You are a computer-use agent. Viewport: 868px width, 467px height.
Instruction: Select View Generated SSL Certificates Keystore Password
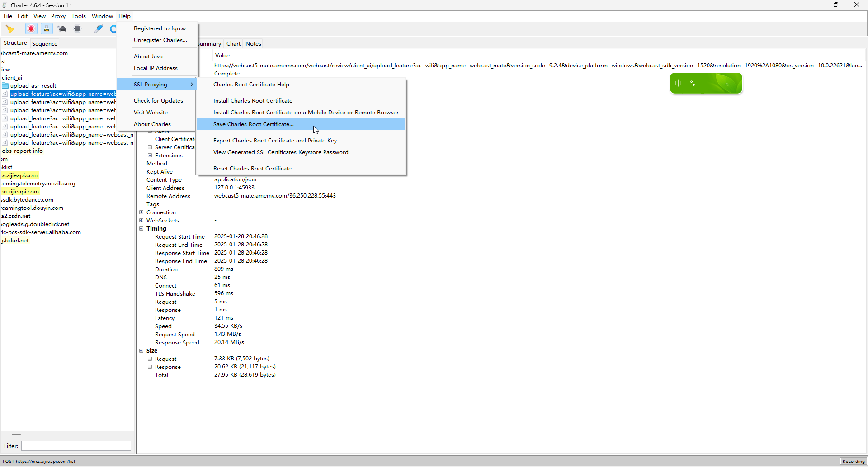tap(301, 152)
